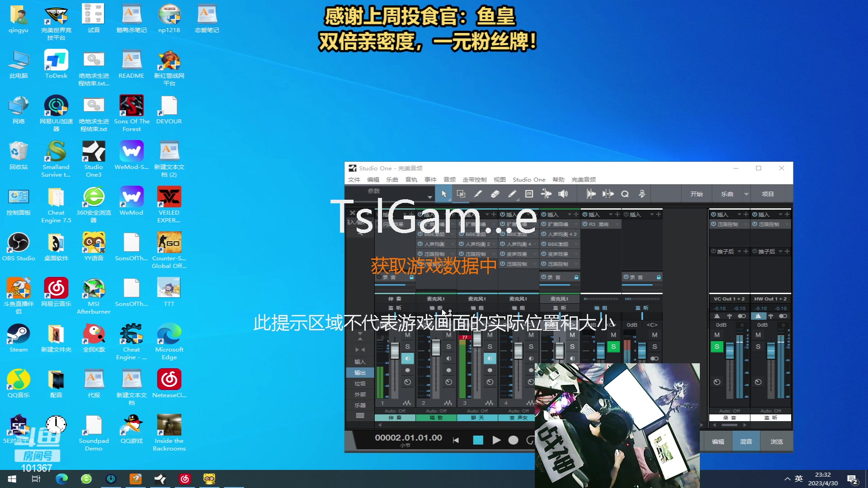The image size is (868, 488).
Task: Click the 开始 button
Action: point(696,194)
